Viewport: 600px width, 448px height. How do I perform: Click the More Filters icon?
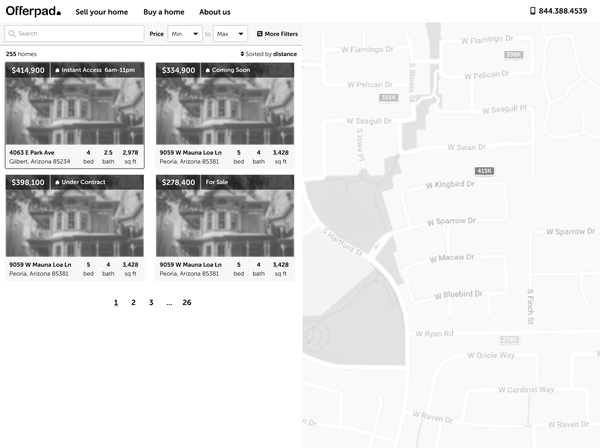[x=260, y=34]
